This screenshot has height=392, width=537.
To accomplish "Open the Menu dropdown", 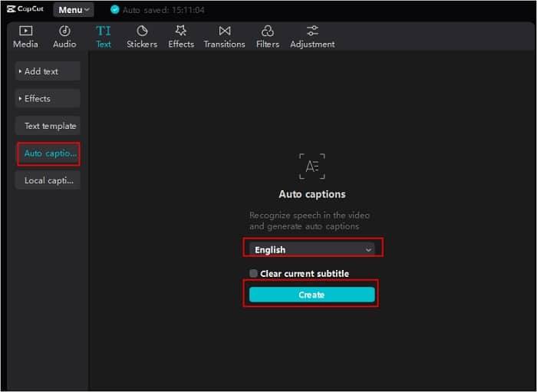I will (x=74, y=10).
